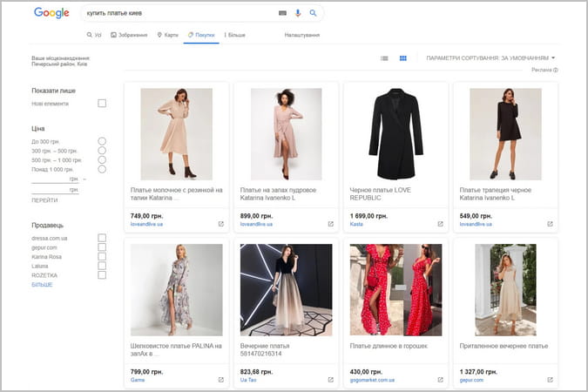Open external link icon for 899,00 грн. dress

[331, 224]
